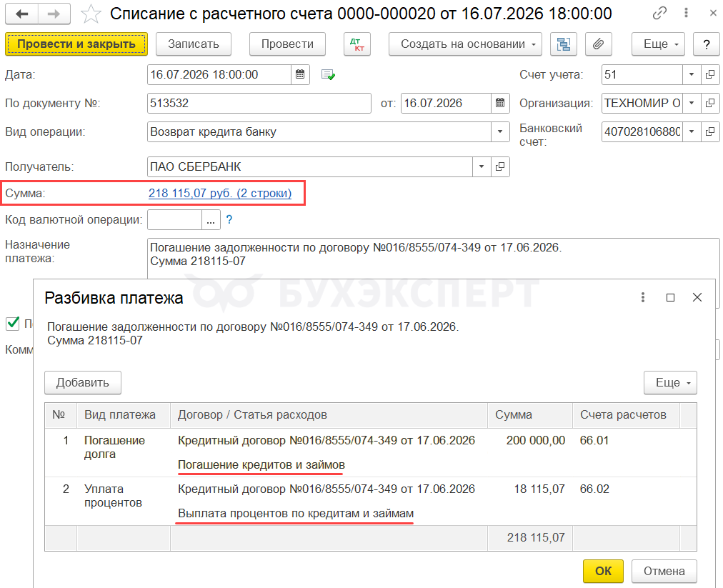
Task: Open Создать на основании menu
Action: pos(465,44)
